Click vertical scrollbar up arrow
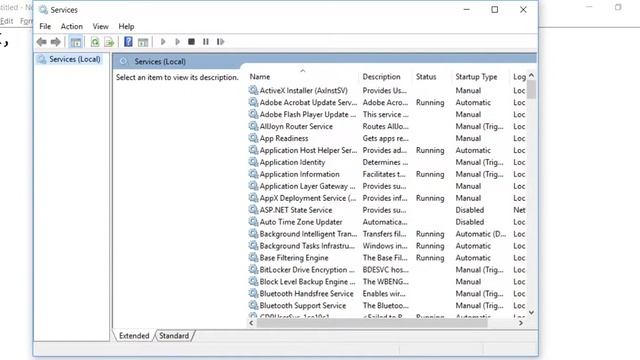The image size is (640, 360). coord(531,76)
